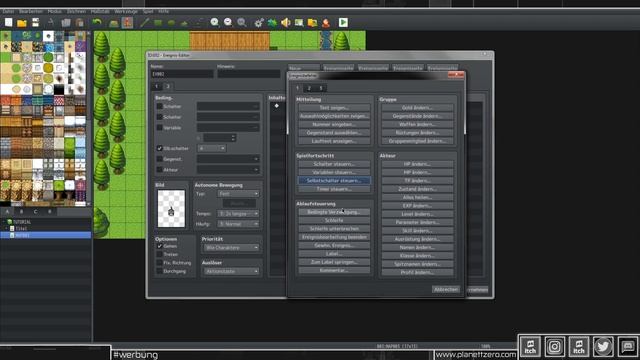Open the Sound Test speaker icon
This screenshot has height=360, width=640.
click(285, 22)
